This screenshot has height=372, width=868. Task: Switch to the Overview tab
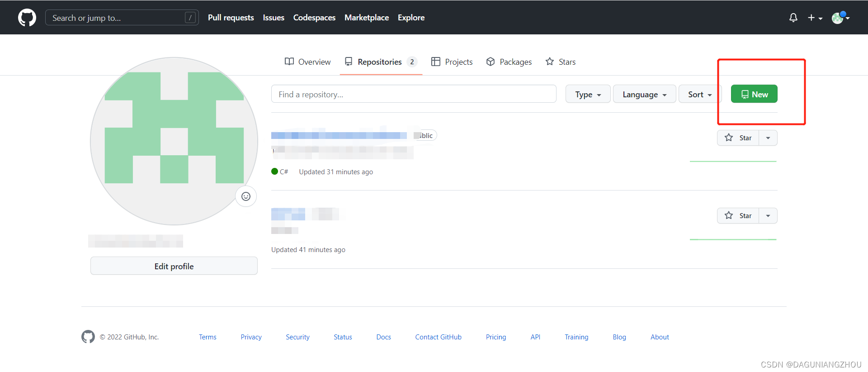pos(307,62)
